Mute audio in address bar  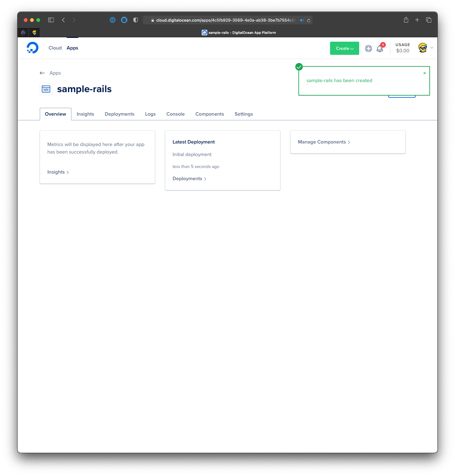pyautogui.click(x=302, y=20)
